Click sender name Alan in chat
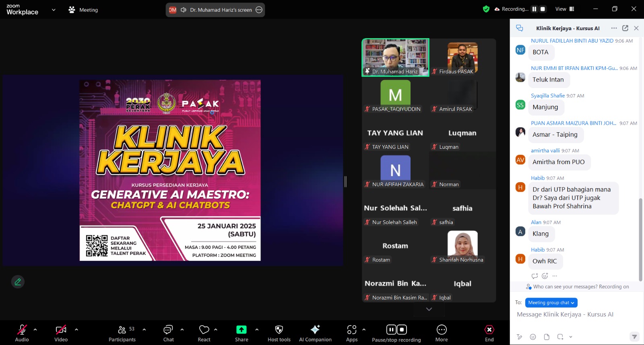644x345 pixels. coord(536,222)
